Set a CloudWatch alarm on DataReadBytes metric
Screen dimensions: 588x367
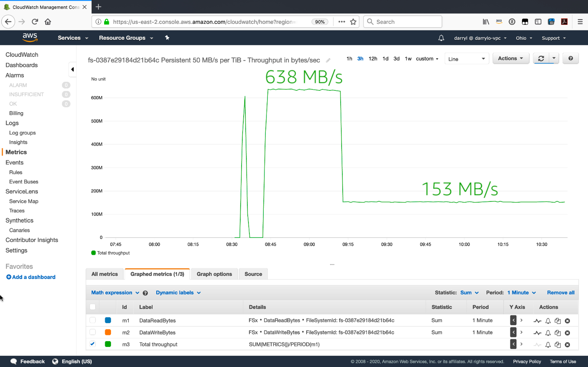(x=548, y=321)
